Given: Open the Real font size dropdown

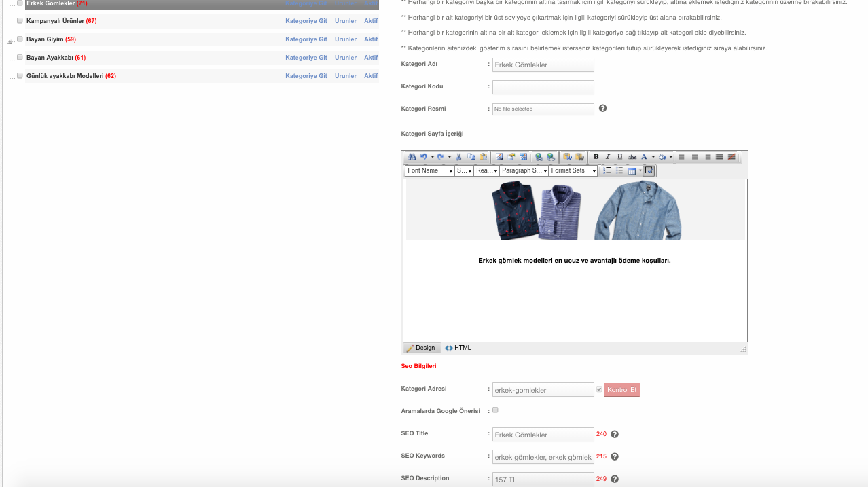Looking at the screenshot, I should [486, 170].
